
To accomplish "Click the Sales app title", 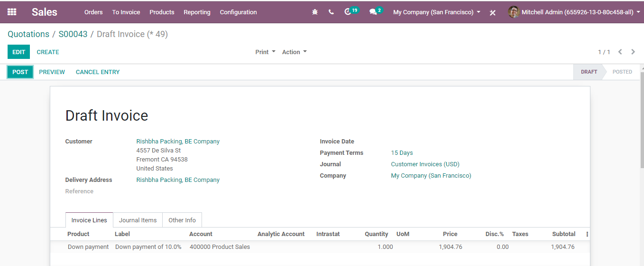I will click(x=45, y=12).
